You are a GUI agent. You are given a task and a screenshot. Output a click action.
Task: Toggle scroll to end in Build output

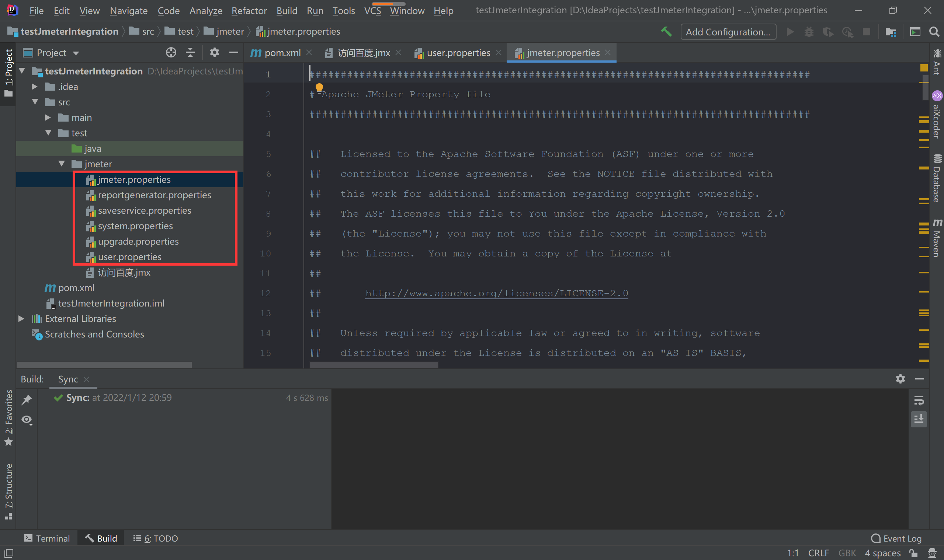[919, 419]
